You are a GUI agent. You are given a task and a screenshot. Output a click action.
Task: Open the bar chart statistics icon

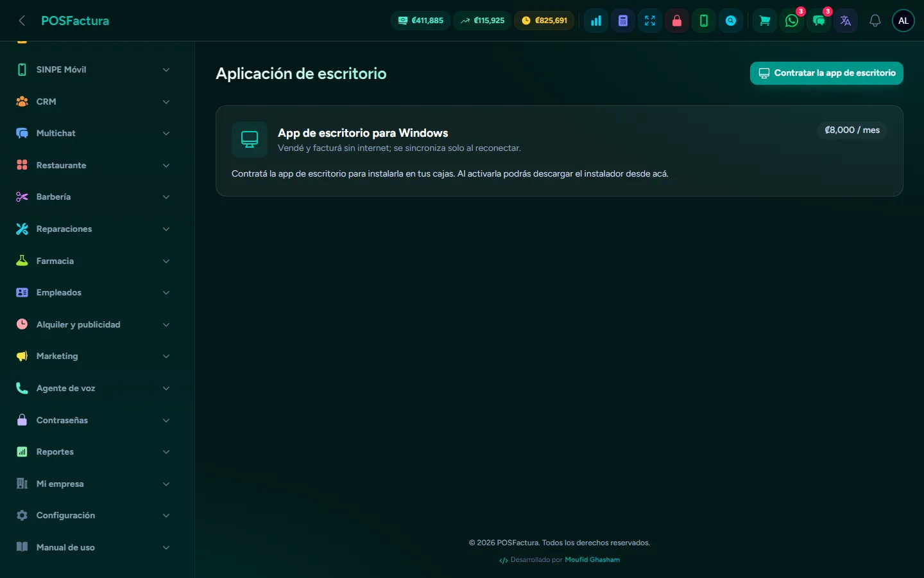(x=596, y=21)
